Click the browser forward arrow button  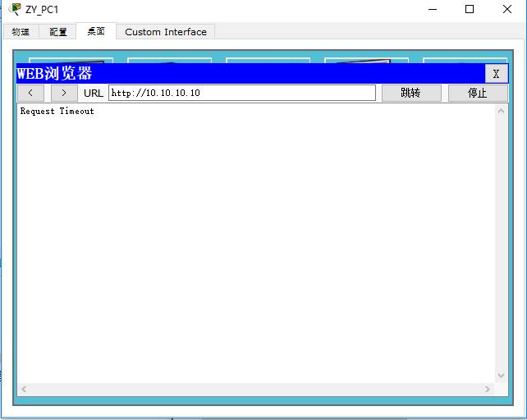click(64, 93)
